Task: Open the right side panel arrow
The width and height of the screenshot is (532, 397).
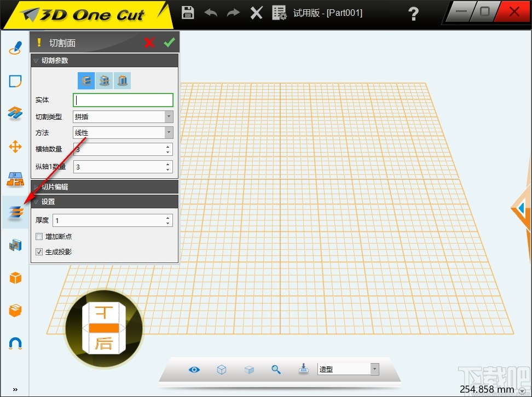Action: (521, 208)
